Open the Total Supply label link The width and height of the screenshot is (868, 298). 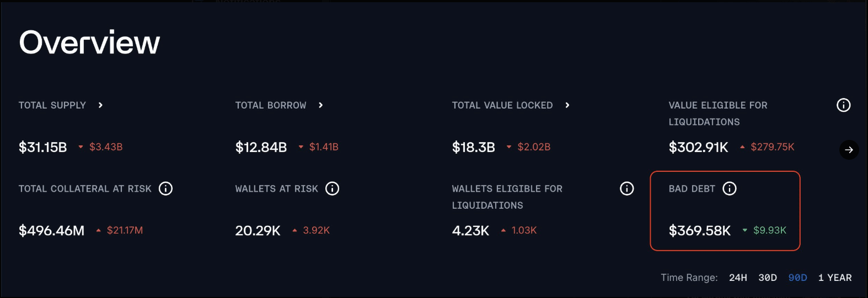pyautogui.click(x=52, y=105)
